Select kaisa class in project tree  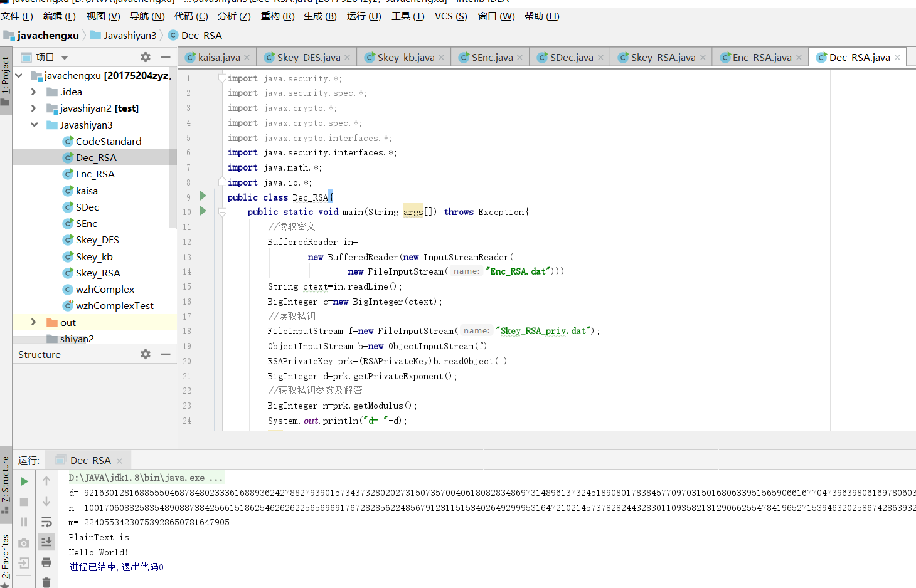coord(87,191)
